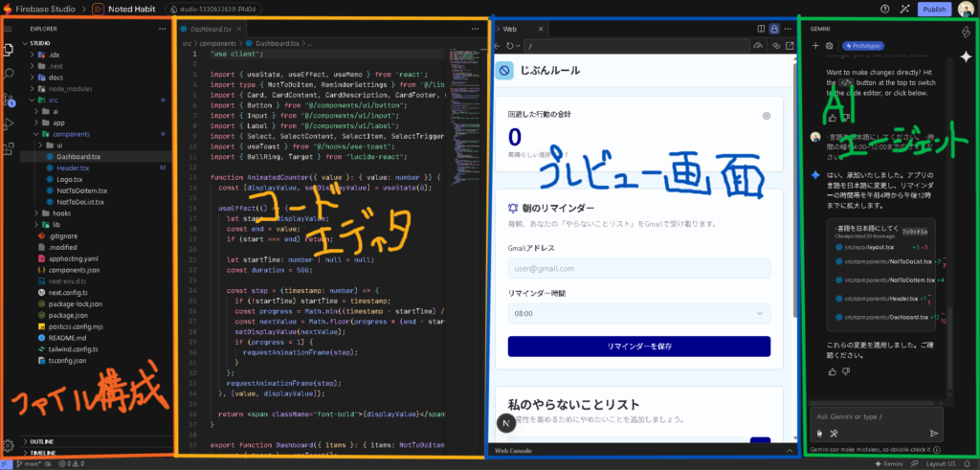The width and height of the screenshot is (980, 470).
Task: Copy preview link icon
Action: tap(777, 46)
